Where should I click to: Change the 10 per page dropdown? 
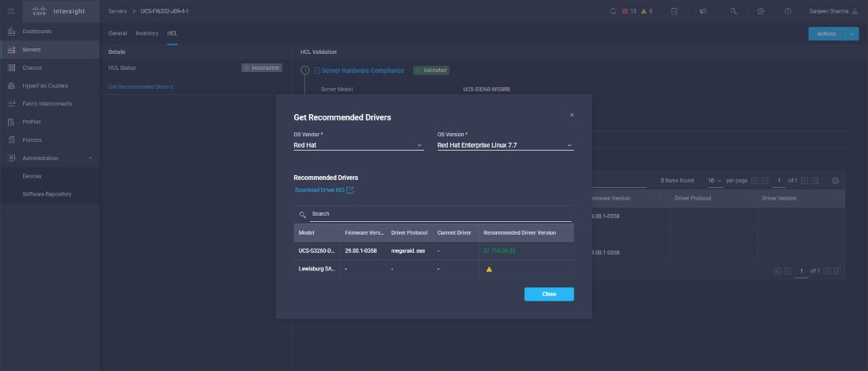pos(715,181)
